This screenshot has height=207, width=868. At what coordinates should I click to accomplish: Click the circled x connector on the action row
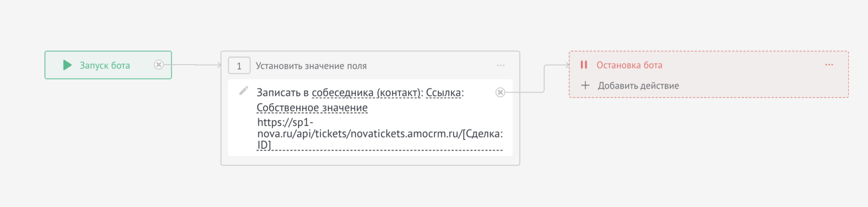[500, 92]
